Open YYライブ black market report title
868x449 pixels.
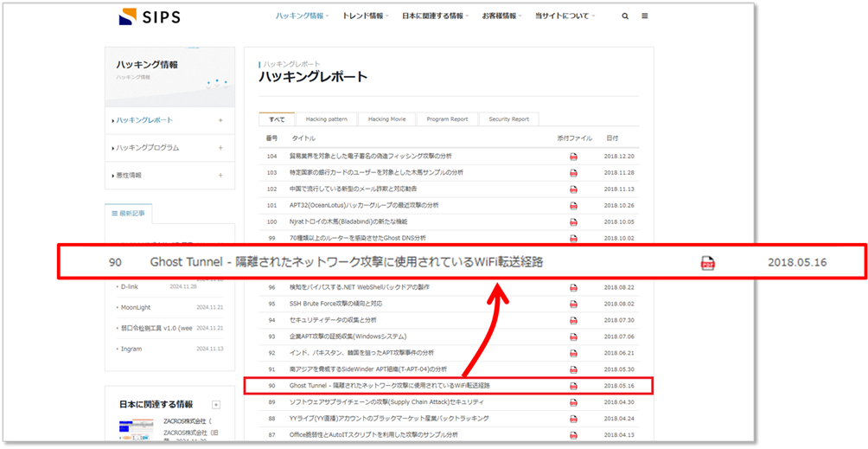click(389, 418)
